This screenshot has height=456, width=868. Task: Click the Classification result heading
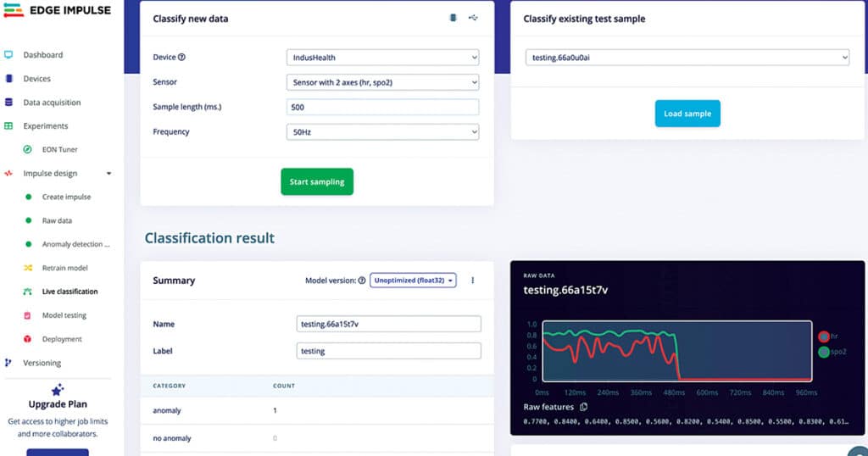[x=209, y=238]
